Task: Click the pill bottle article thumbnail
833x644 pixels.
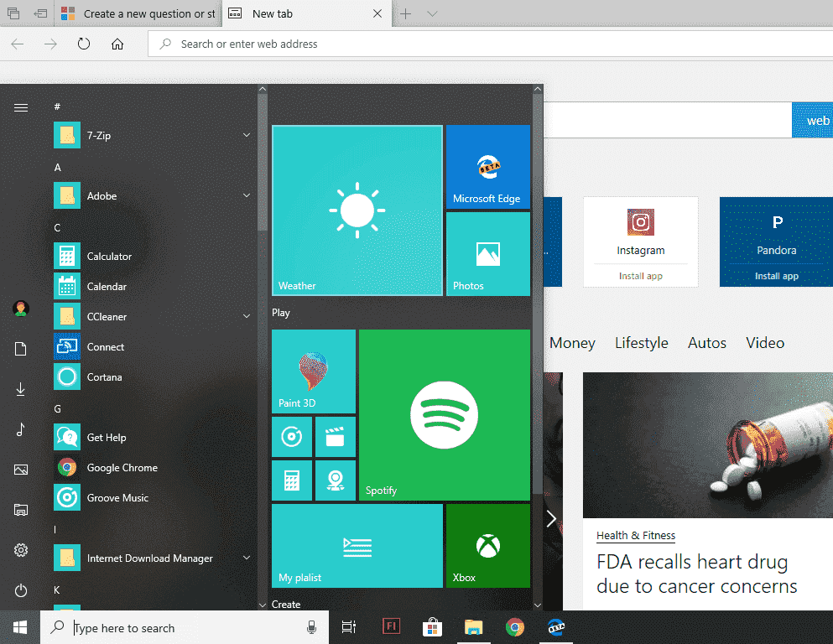Action: [708, 445]
